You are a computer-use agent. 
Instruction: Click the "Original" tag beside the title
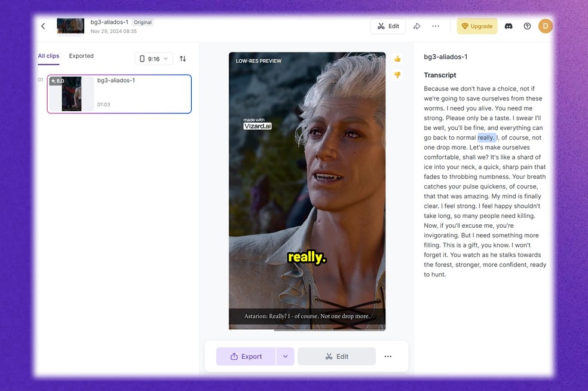[143, 22]
